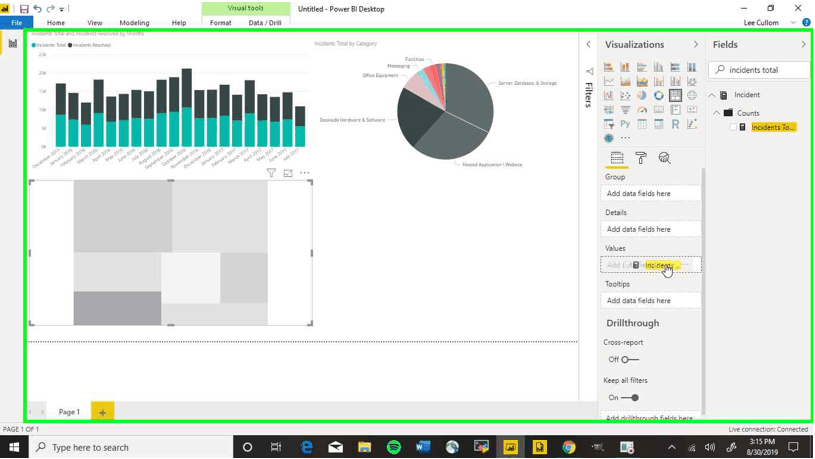
Task: Select the ArcGIS maps visualization
Action: pos(609,138)
